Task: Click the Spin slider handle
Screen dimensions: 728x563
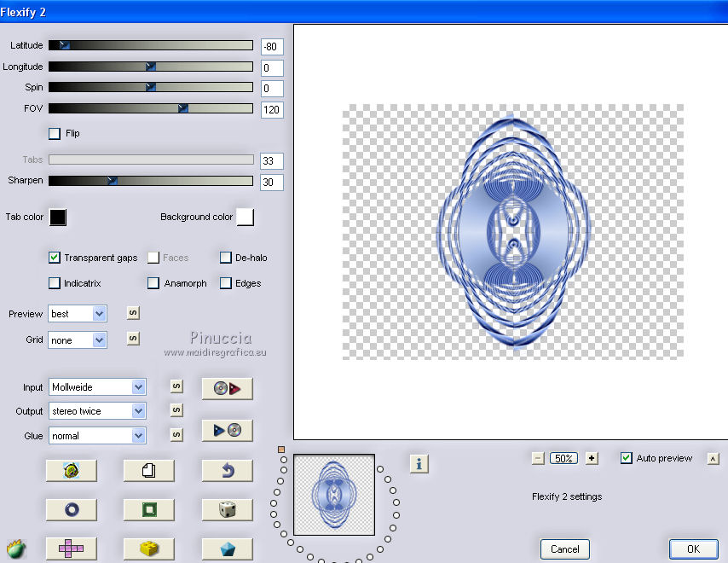Action: (x=150, y=87)
